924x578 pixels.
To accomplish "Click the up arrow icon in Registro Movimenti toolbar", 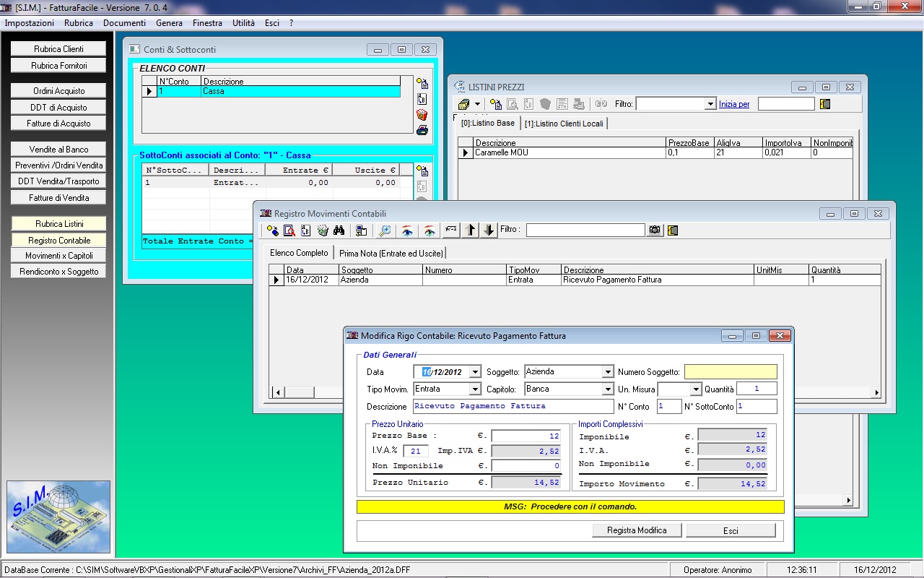I will (471, 230).
